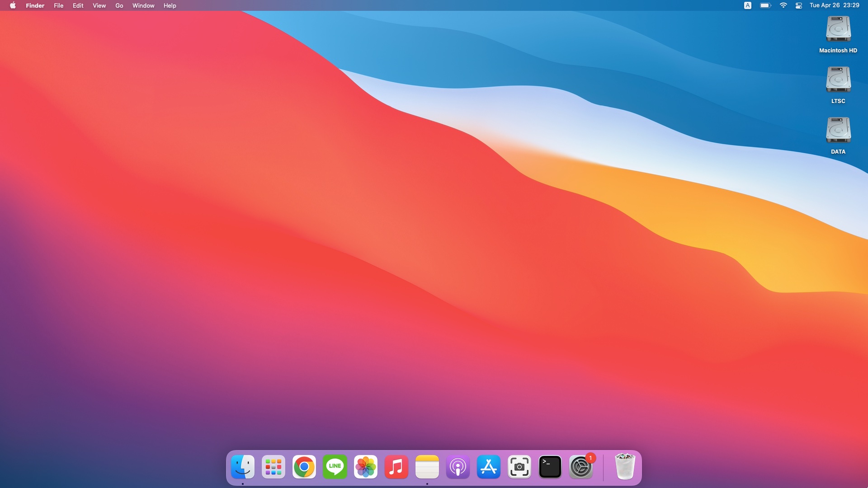Launch the Screenshot utility
Viewport: 868px width, 488px height.
519,467
